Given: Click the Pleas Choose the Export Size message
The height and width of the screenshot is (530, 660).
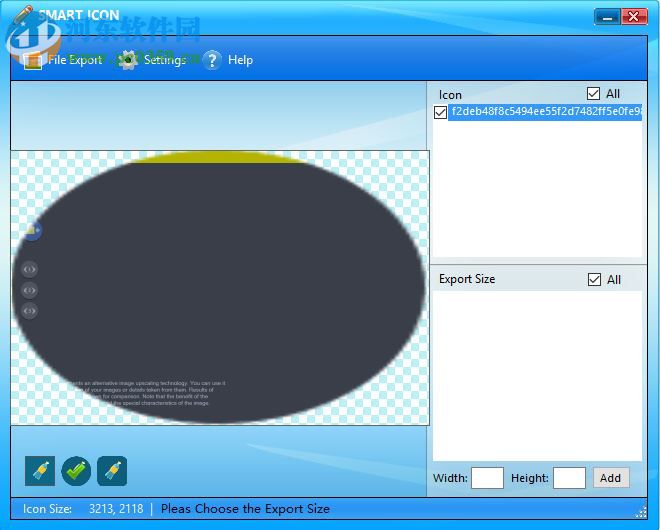Looking at the screenshot, I should (245, 509).
